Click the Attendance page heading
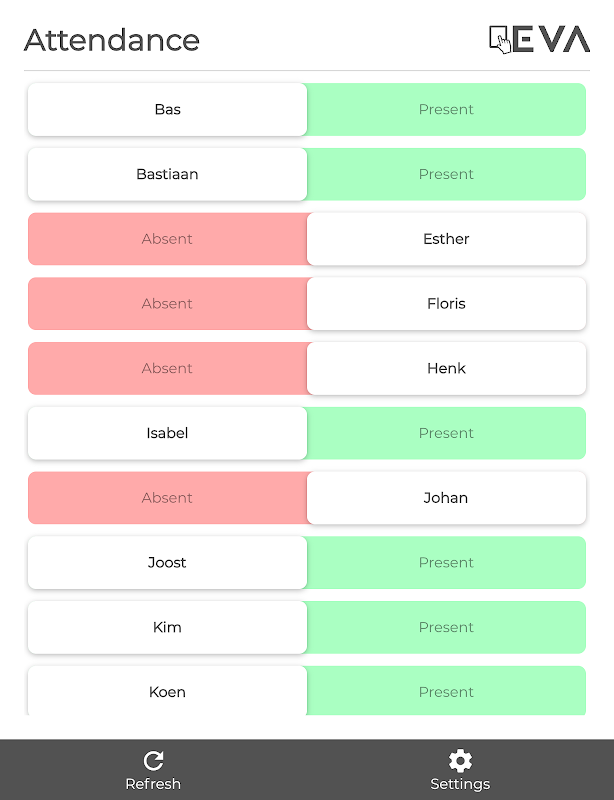614x800 pixels. [x=111, y=40]
